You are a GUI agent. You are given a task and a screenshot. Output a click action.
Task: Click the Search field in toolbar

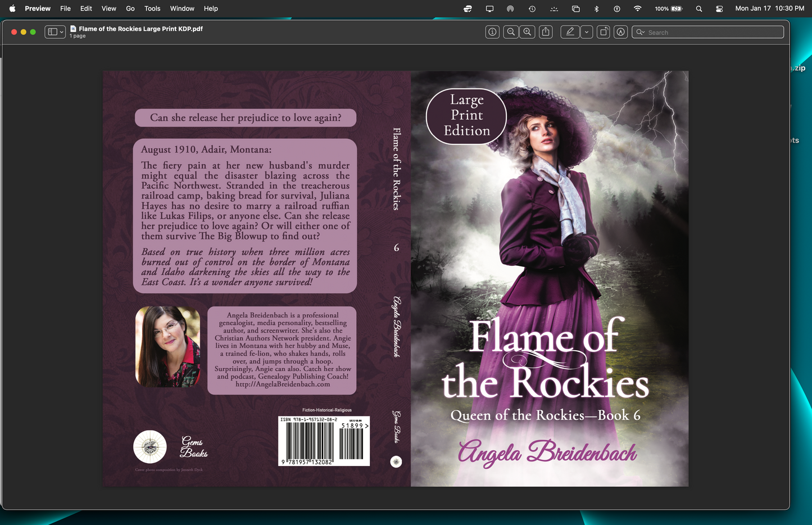click(708, 32)
